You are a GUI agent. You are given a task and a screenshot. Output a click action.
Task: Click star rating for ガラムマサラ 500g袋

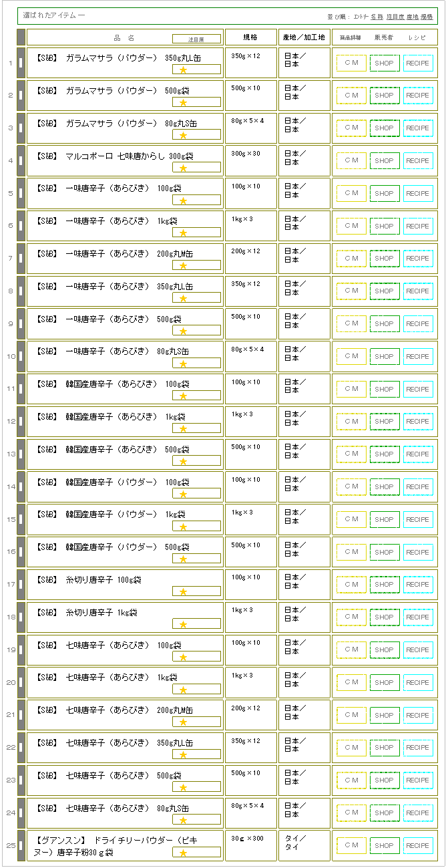pyautogui.click(x=183, y=102)
